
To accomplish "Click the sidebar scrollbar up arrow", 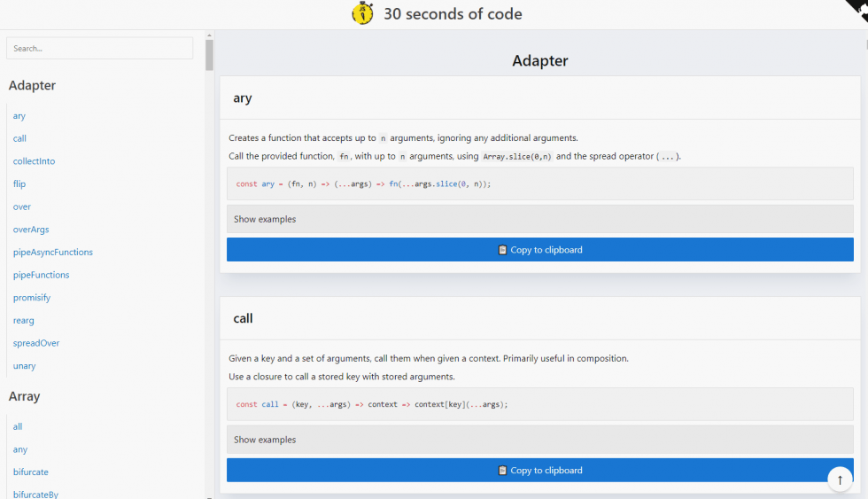I will tap(209, 35).
